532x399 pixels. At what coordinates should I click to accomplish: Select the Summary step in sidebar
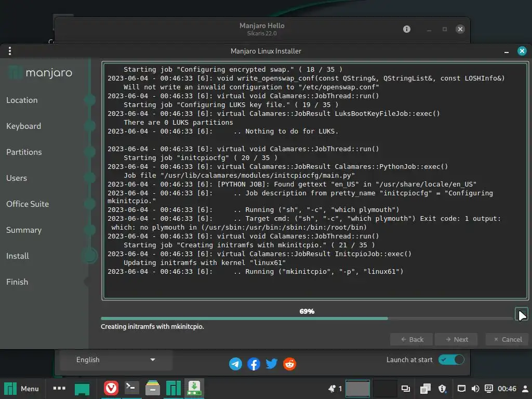(24, 230)
